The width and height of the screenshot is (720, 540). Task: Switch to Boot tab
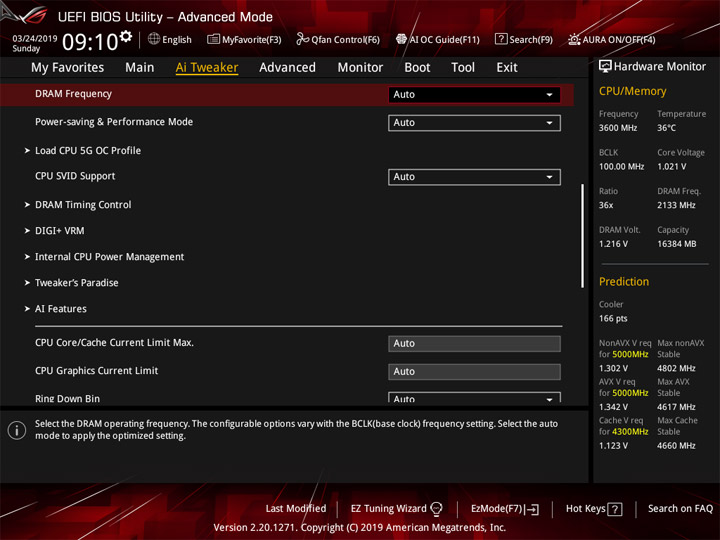coord(417,68)
